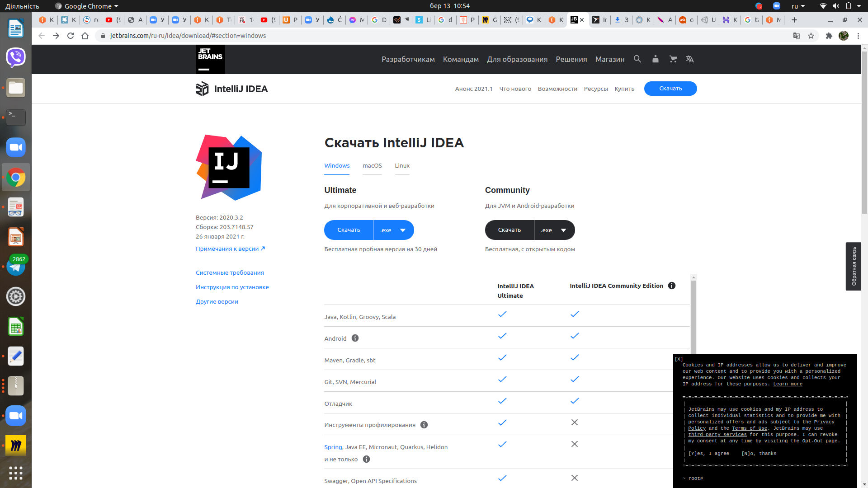Click the IntelliJ IDEA product logo
The image size is (868, 488).
(231, 89)
